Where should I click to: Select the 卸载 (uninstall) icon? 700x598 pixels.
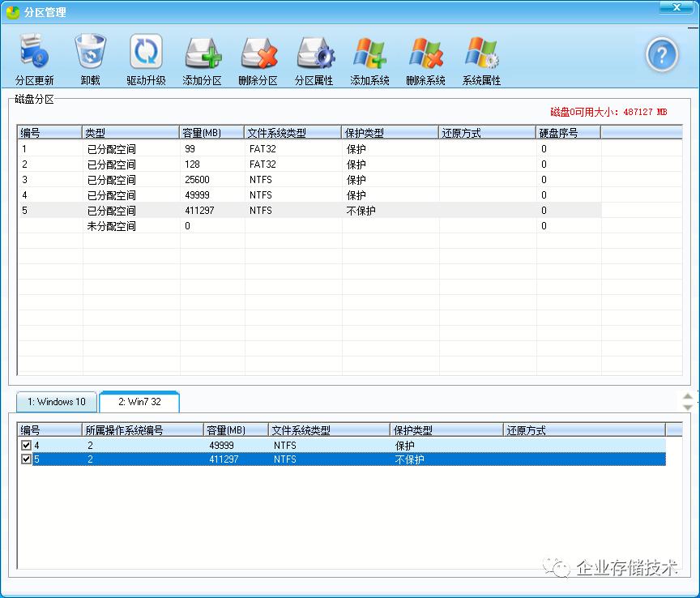point(89,53)
